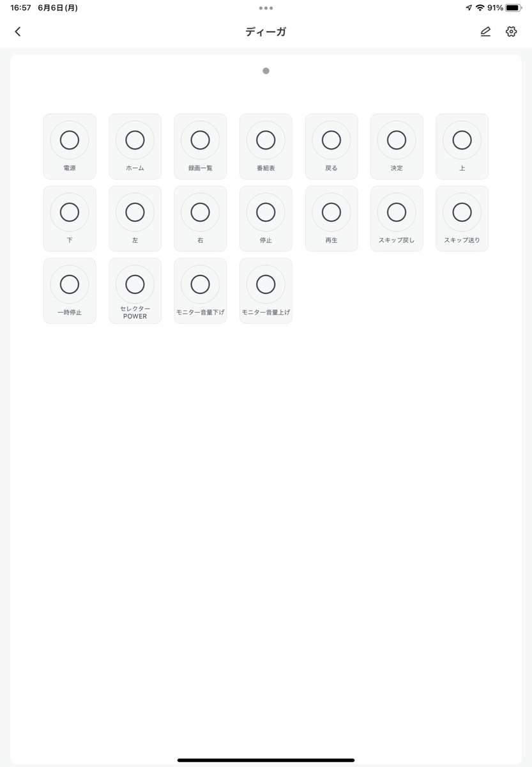Tap the 右 right direction button
This screenshot has width=532, height=767.
coord(200,219)
